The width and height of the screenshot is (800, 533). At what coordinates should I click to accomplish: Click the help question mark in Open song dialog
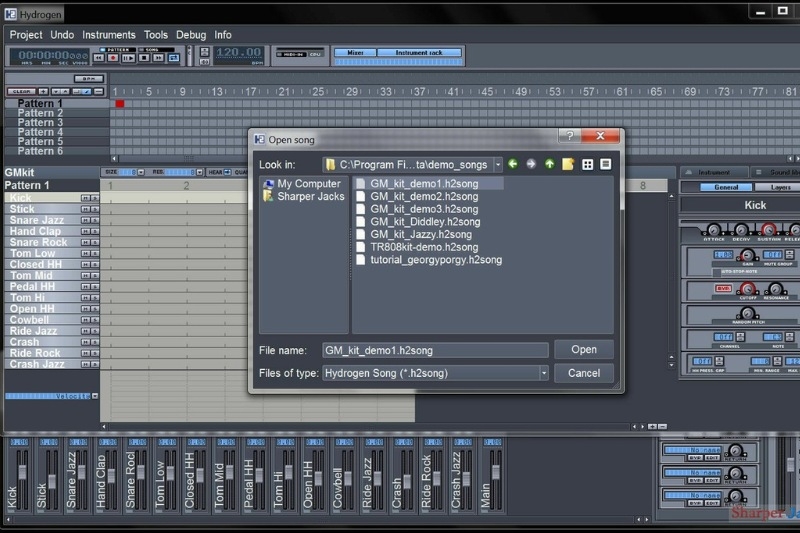point(570,136)
